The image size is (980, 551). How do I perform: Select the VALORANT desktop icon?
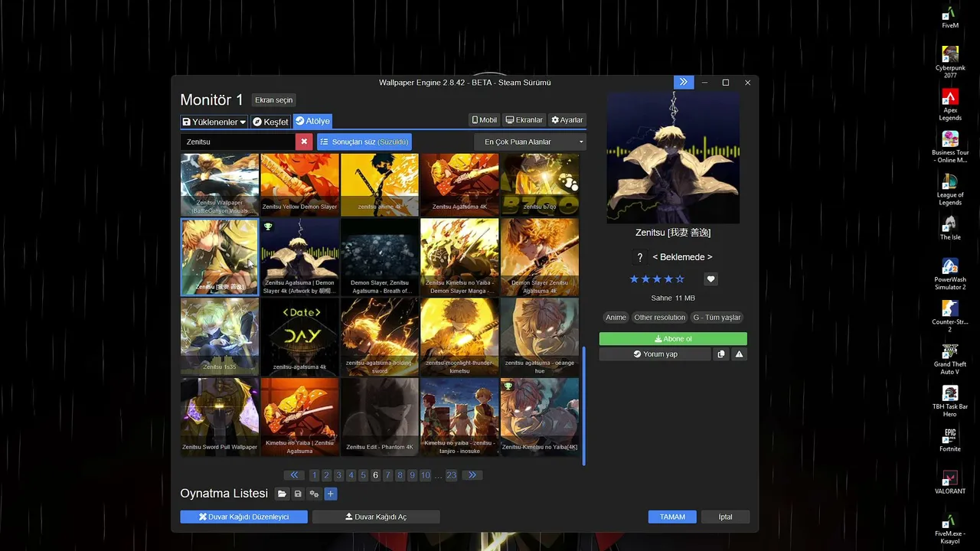pos(950,482)
